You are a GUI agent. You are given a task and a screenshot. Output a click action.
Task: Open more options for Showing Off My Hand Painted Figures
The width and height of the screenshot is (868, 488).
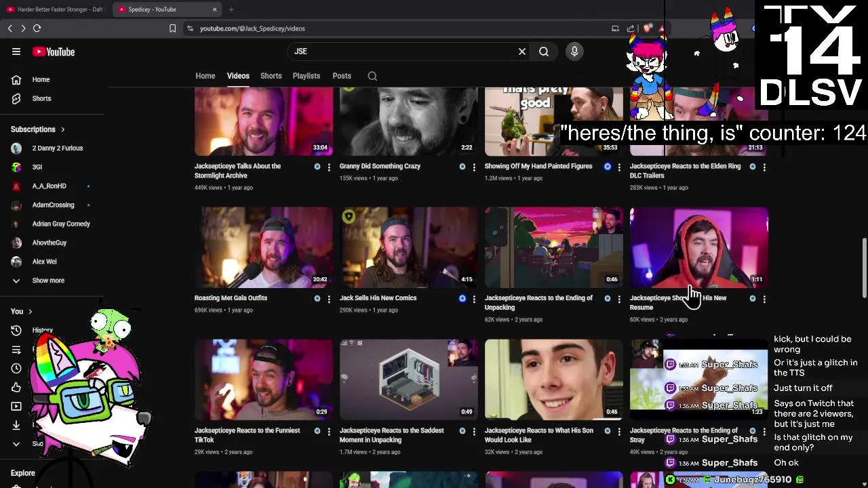coord(619,167)
